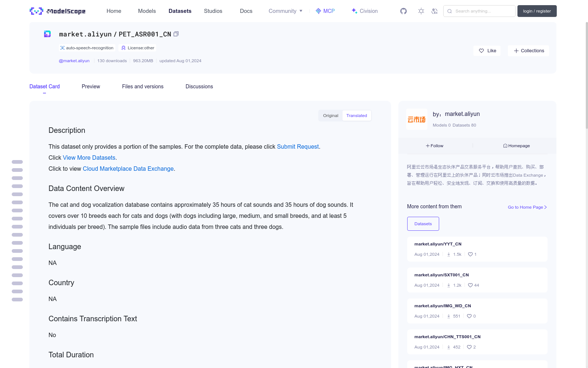This screenshot has height=368, width=588.
Task: Open Cloud Marketplace Data Exchange link
Action: (128, 169)
